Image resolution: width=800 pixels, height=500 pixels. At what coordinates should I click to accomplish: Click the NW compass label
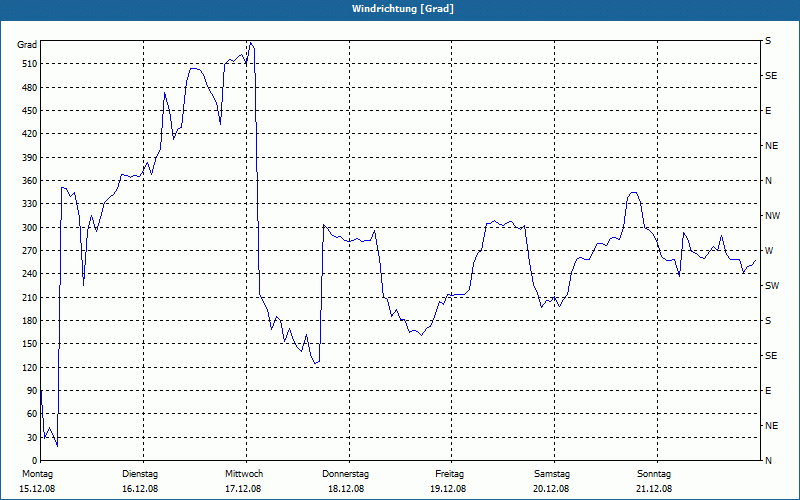[772, 216]
